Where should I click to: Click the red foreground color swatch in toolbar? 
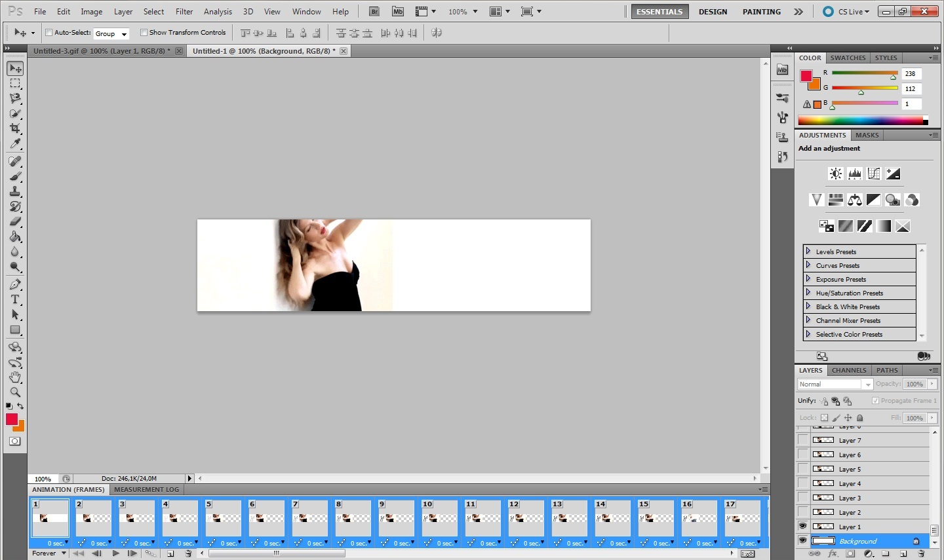pyautogui.click(x=12, y=420)
